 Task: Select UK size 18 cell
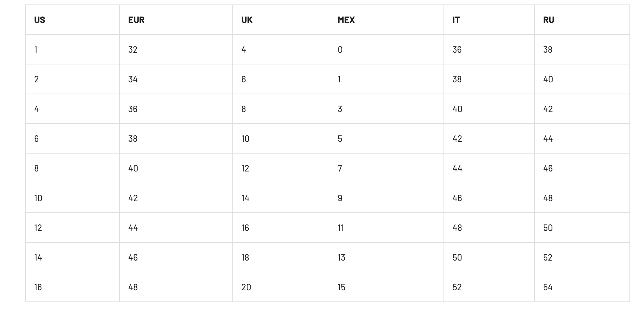tap(281, 257)
